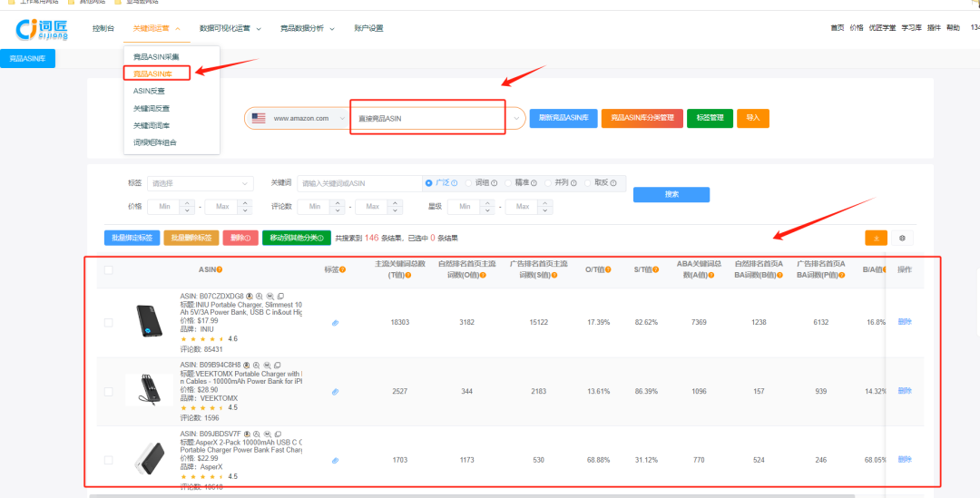This screenshot has height=498, width=980.
Task: Toggle the select-all checkbox in table header
Action: (x=109, y=269)
